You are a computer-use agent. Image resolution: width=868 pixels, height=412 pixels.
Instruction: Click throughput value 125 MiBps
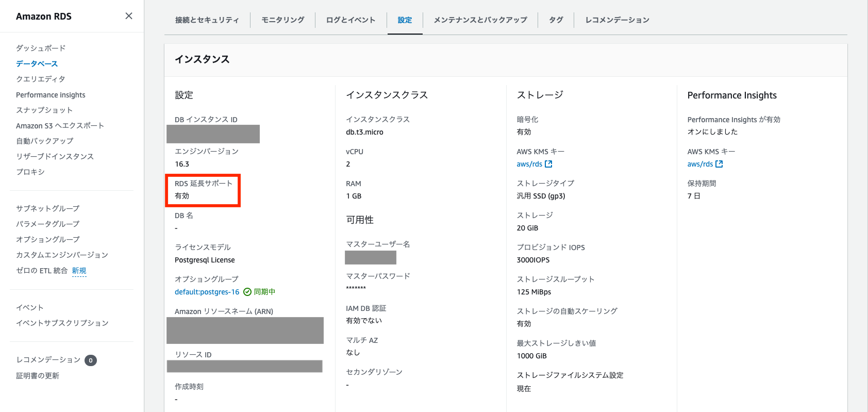tap(534, 292)
